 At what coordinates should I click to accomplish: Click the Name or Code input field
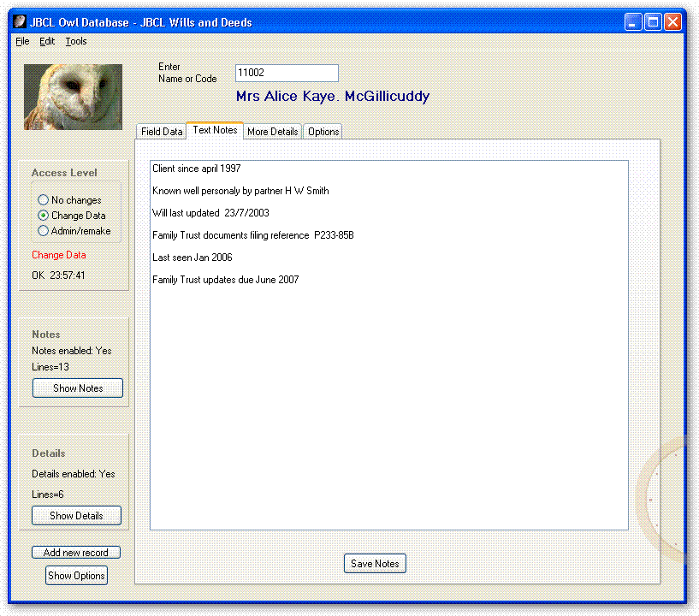click(x=287, y=74)
